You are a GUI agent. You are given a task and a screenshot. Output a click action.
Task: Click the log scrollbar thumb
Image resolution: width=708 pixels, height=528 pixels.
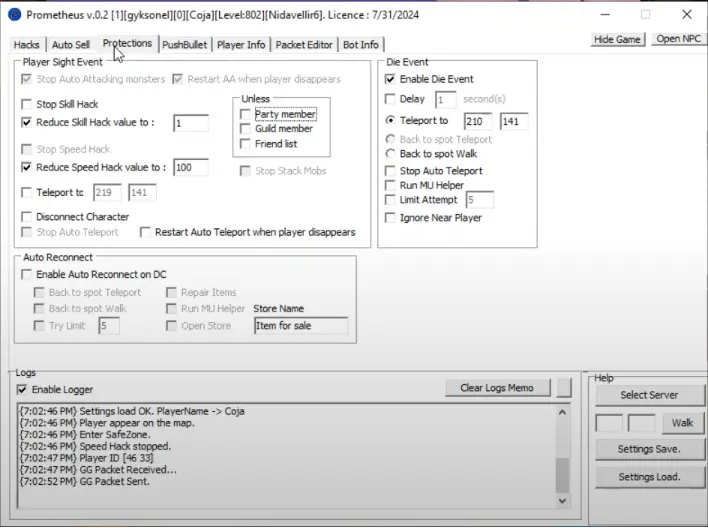point(562,475)
